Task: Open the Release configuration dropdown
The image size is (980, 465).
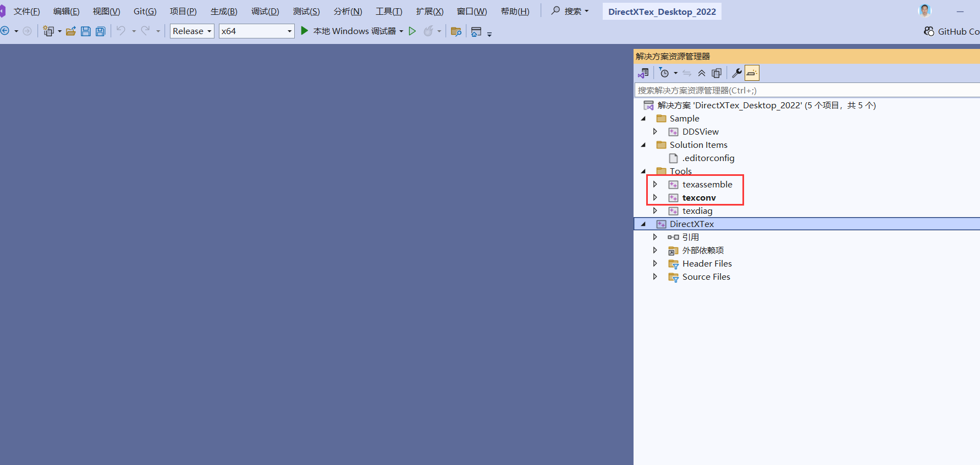Action: click(x=192, y=31)
